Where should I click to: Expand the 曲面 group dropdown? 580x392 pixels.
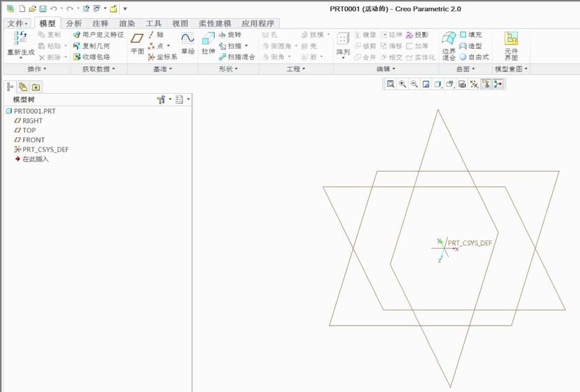point(465,68)
